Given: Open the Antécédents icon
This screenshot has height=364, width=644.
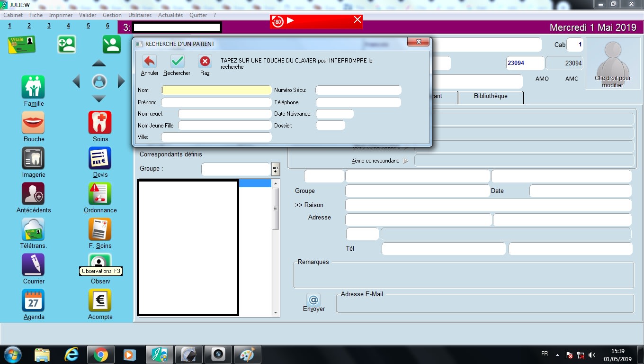Looking at the screenshot, I should pyautogui.click(x=33, y=194).
